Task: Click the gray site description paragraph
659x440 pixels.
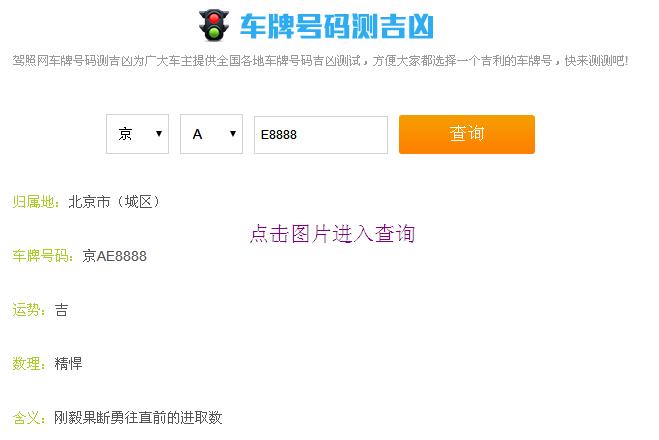Action: point(320,61)
